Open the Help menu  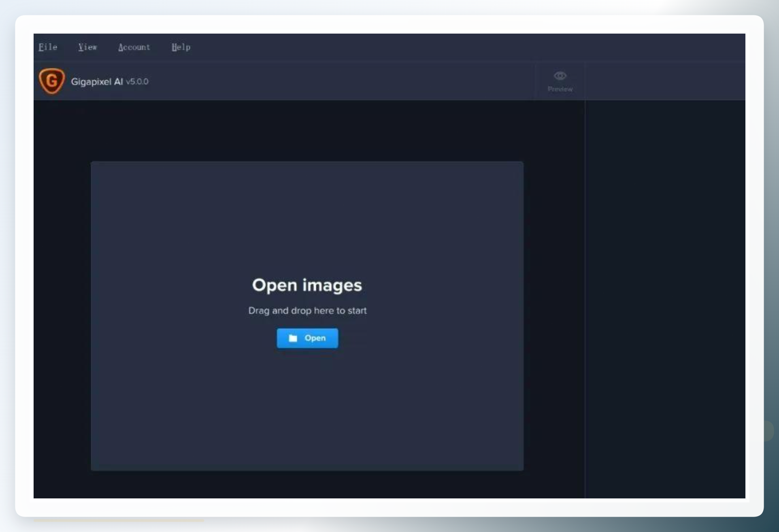click(x=181, y=47)
